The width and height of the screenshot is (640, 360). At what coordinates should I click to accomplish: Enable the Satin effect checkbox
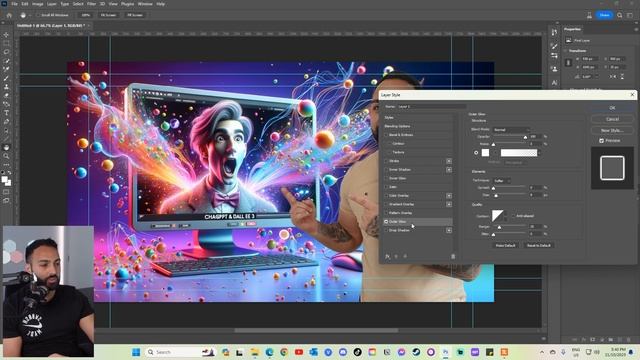(x=386, y=187)
